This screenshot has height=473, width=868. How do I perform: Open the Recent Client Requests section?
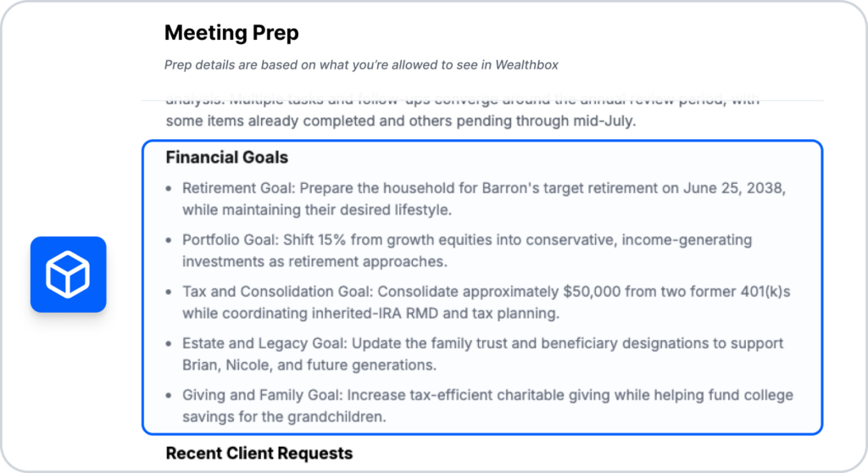pos(259,453)
